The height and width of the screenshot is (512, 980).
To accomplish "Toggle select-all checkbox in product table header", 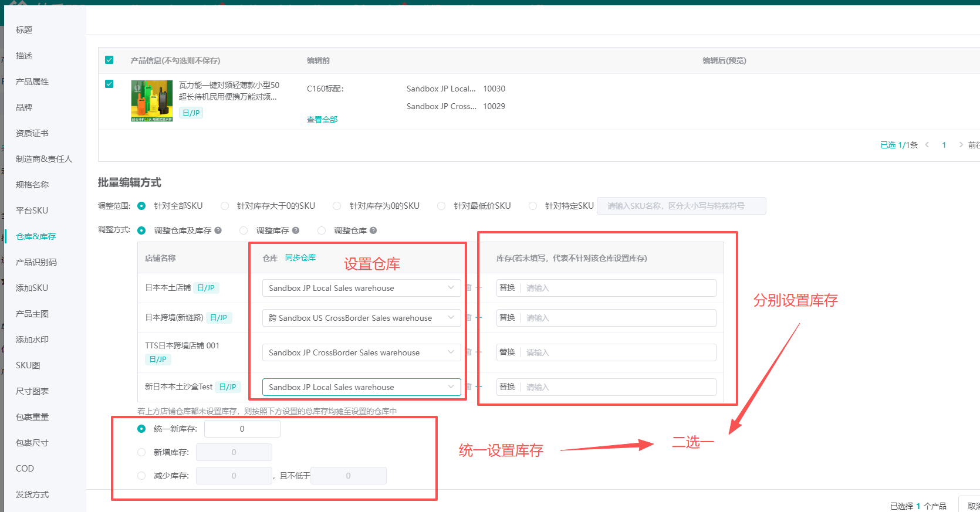I will tap(109, 60).
